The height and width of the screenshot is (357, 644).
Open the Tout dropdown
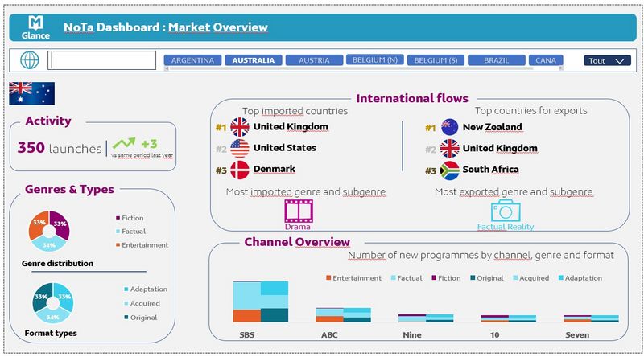click(607, 61)
